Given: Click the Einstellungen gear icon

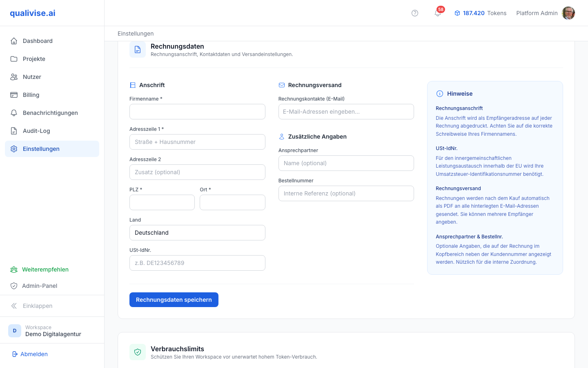Looking at the screenshot, I should [14, 149].
